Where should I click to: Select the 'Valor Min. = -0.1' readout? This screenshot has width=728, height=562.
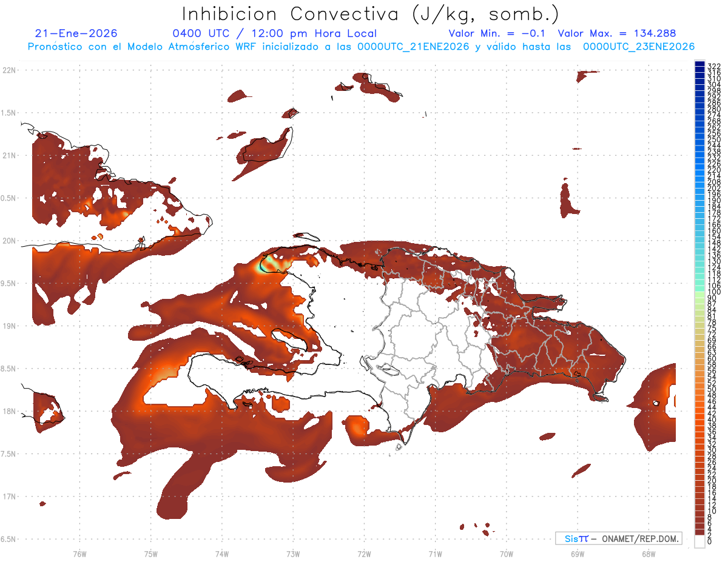(x=497, y=34)
